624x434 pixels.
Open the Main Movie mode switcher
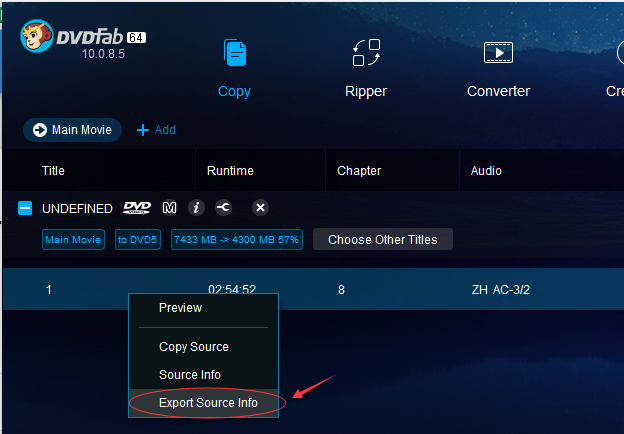click(x=72, y=130)
